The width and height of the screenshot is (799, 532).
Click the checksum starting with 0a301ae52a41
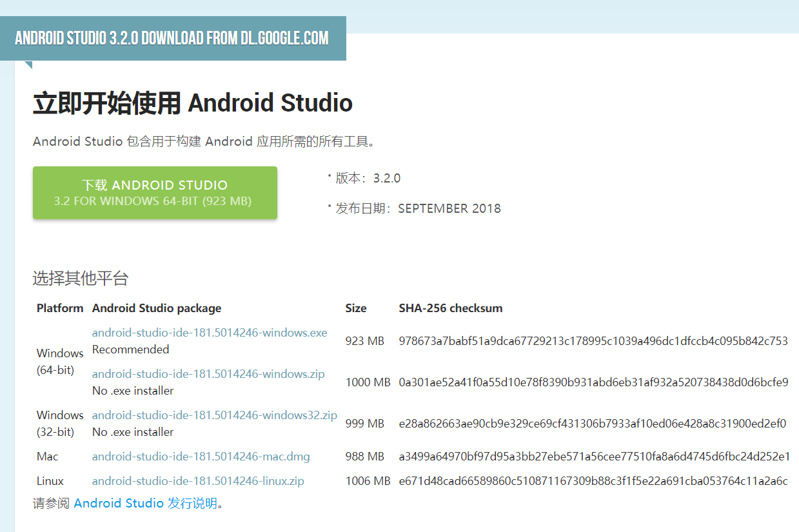pos(593,382)
